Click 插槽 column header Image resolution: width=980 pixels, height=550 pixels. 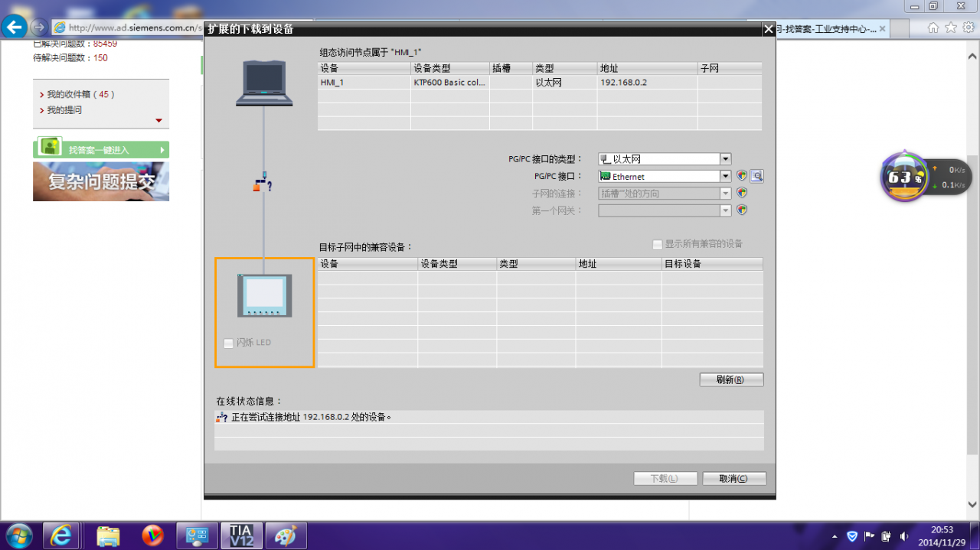pyautogui.click(x=511, y=68)
